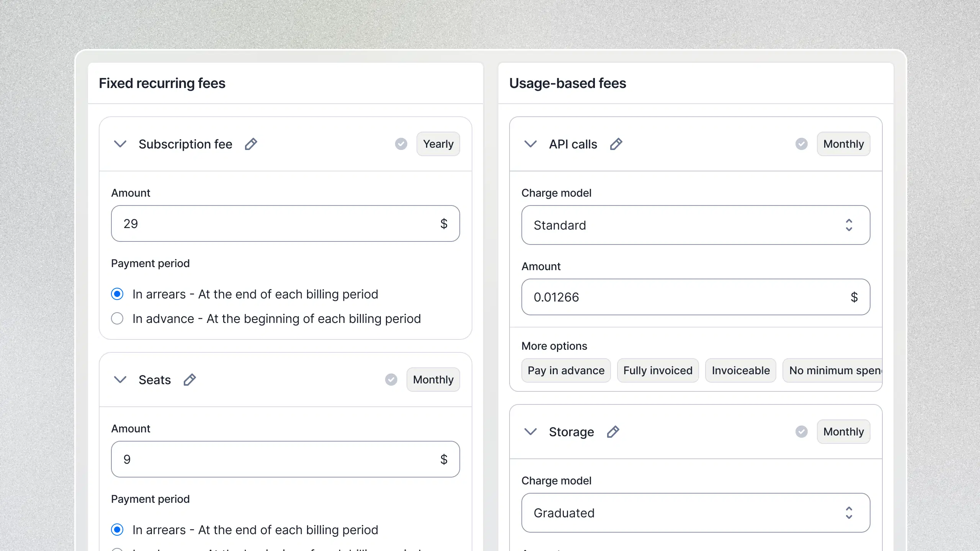Screen dimensions: 980x551
Task: Click the checkmark badge on API calls
Action: pyautogui.click(x=801, y=144)
